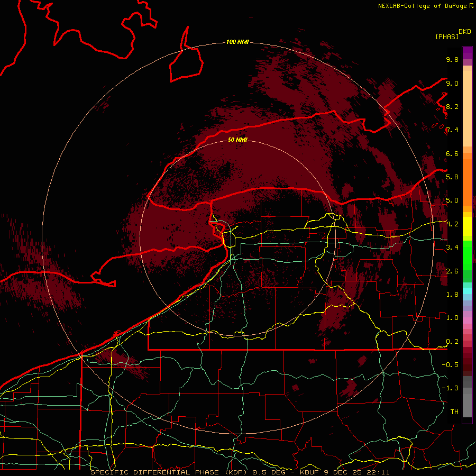Pick the light peach segment of the color bar
The image size is (476, 476).
click(467, 109)
